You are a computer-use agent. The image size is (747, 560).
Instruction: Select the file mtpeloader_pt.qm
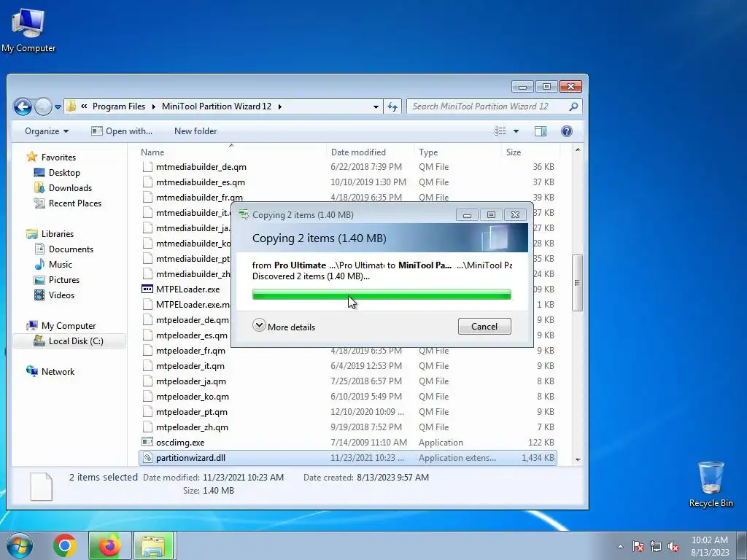[192, 411]
